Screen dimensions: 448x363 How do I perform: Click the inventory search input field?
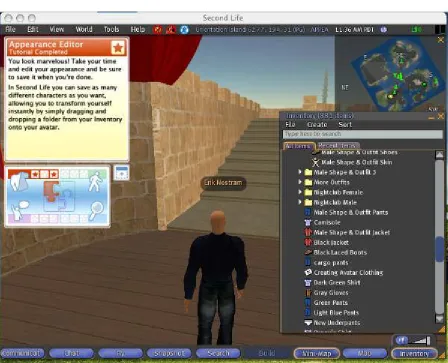click(363, 134)
